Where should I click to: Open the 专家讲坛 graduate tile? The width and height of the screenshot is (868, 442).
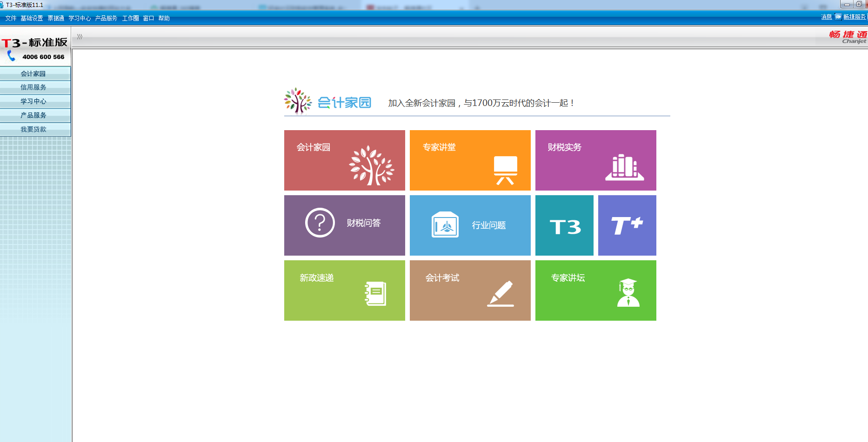(x=595, y=290)
